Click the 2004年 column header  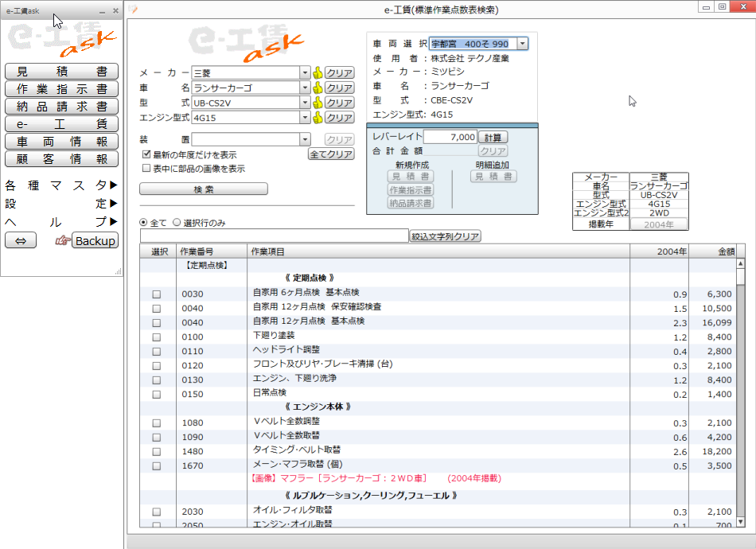659,251
